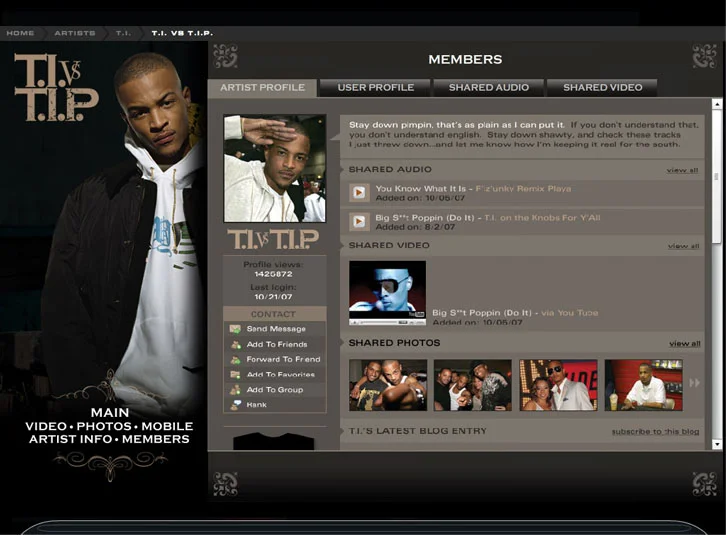Viewport: 726px width, 535px height.
Task: Open the Photos navigation link
Action: coord(104,426)
